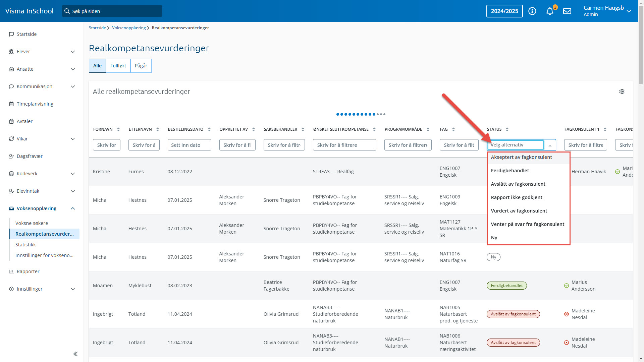This screenshot has height=362, width=644.
Task: Open table settings gear icon
Action: coord(622,92)
